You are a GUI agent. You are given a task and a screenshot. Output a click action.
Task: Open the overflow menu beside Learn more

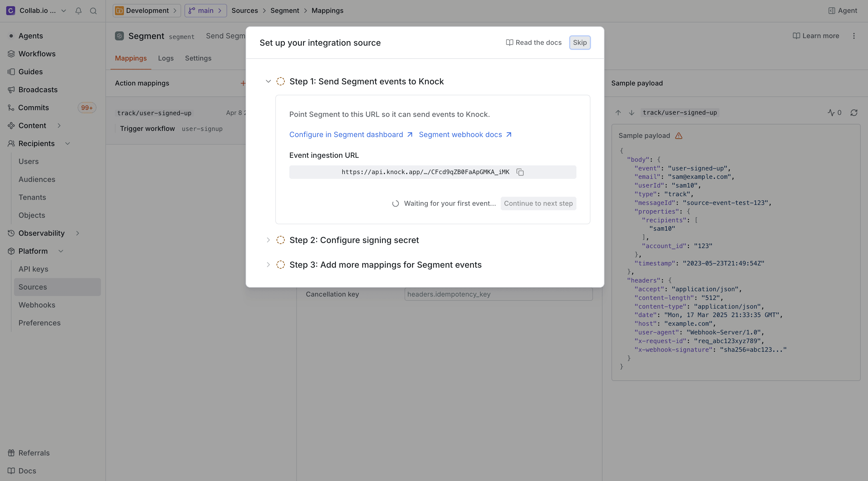pyautogui.click(x=854, y=36)
